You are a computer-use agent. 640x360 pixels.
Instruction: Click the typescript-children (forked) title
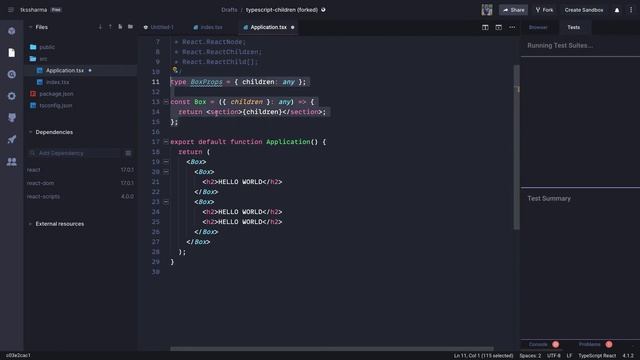282,10
